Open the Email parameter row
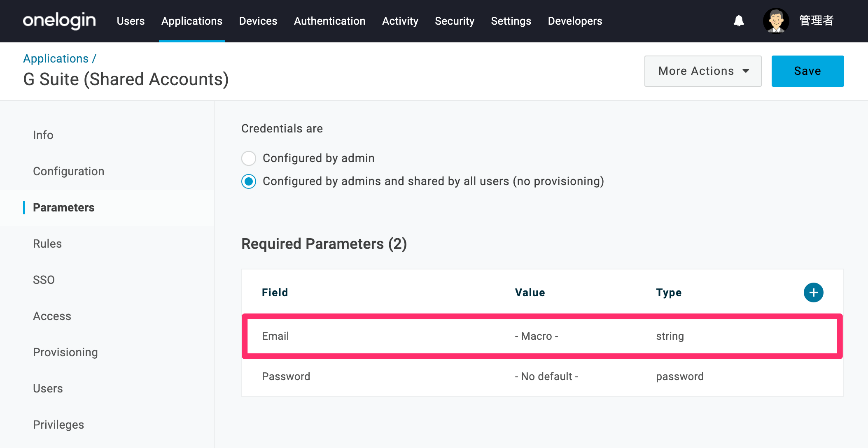 coord(542,336)
